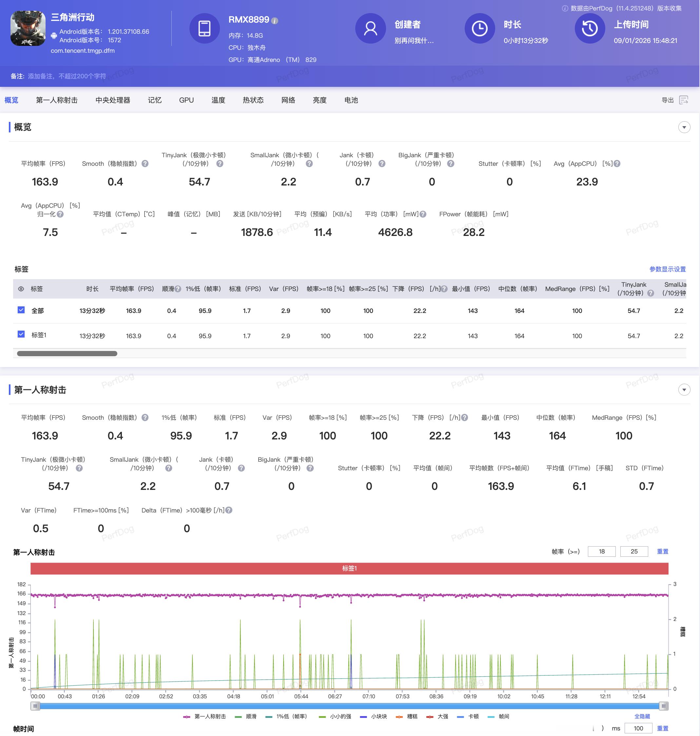
Task: Click help icon beside BigJank overview metric
Action: click(x=451, y=164)
